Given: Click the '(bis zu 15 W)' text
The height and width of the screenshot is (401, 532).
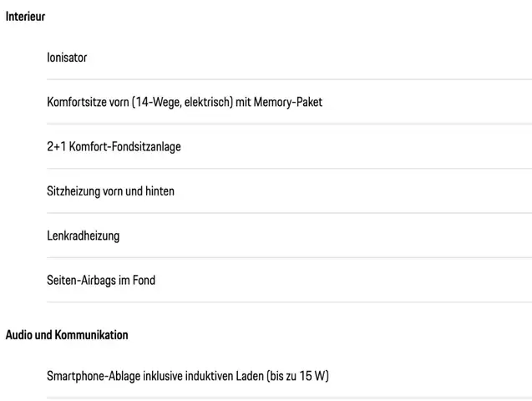Looking at the screenshot, I should coord(298,376).
